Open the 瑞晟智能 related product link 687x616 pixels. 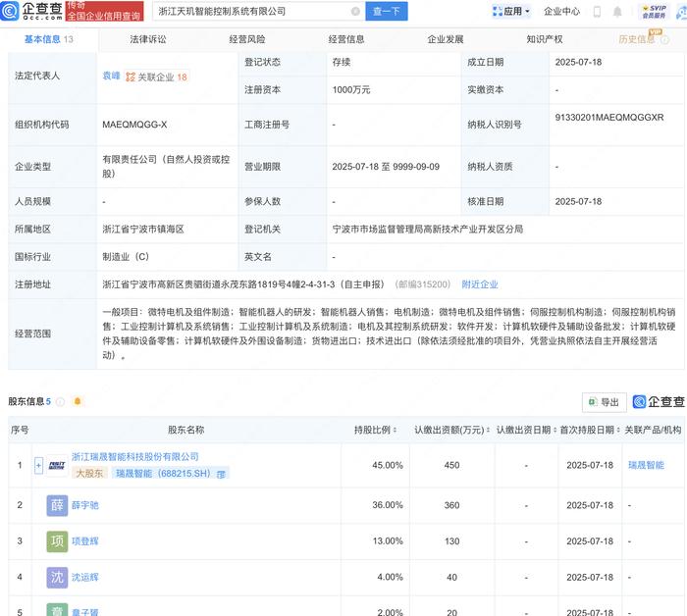[x=646, y=465]
